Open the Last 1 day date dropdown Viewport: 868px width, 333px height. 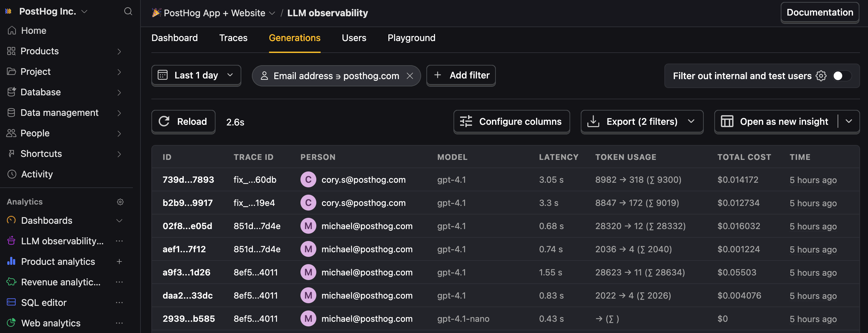tap(196, 75)
